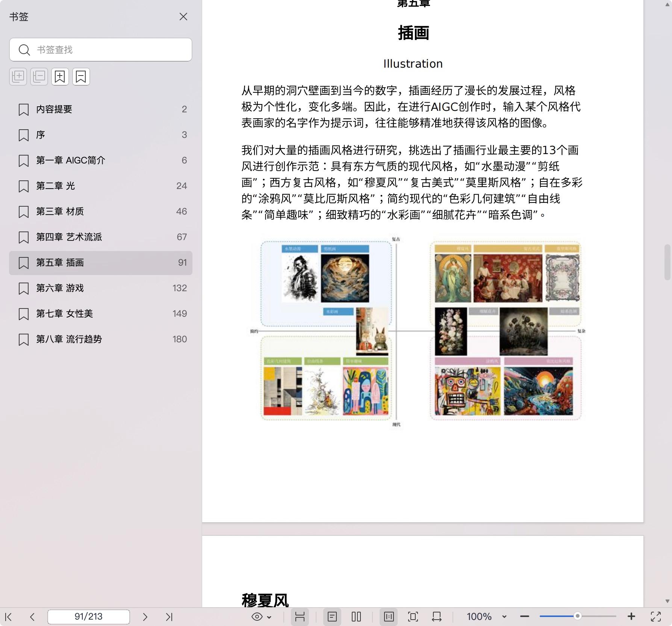The width and height of the screenshot is (672, 626).
Task: Jump to 第七章 女性美
Action: tap(101, 314)
